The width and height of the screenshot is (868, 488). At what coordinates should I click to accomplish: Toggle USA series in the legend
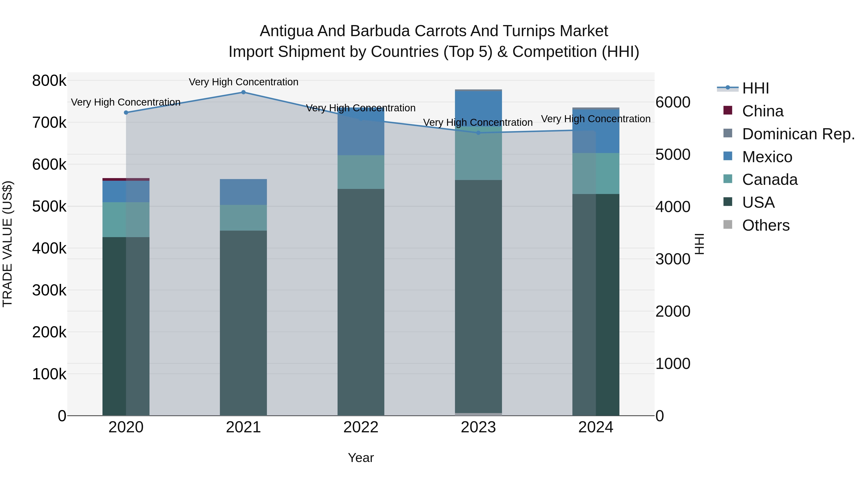(749, 202)
